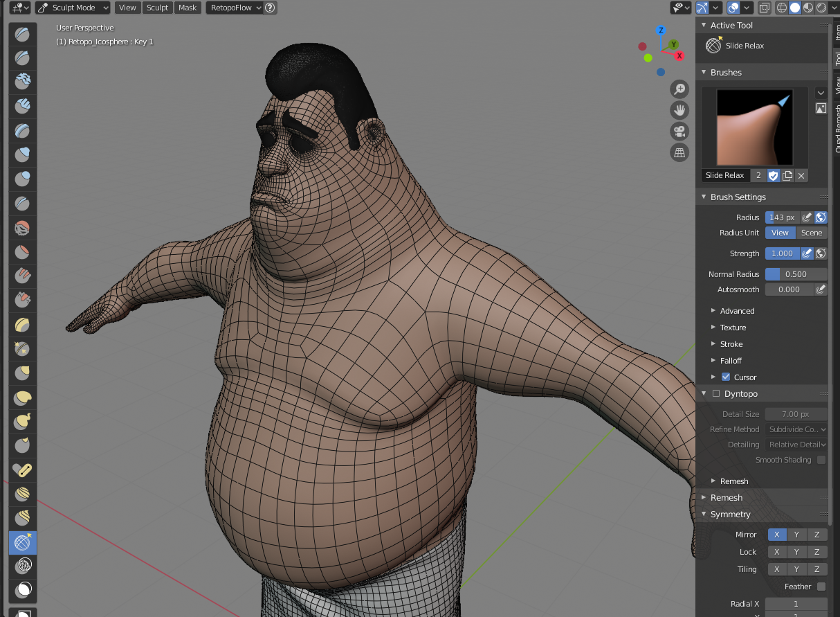This screenshot has height=617, width=840.
Task: Enable the Feather checkbox
Action: (821, 587)
